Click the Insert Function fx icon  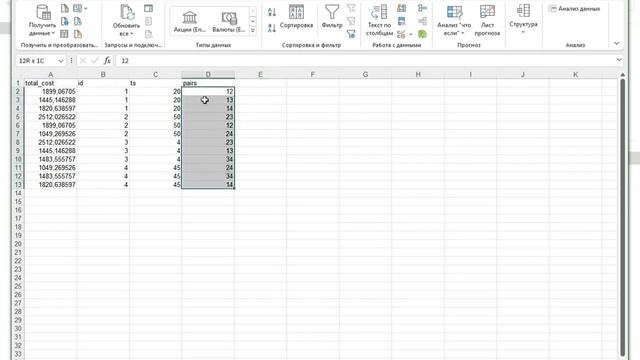[x=107, y=61]
